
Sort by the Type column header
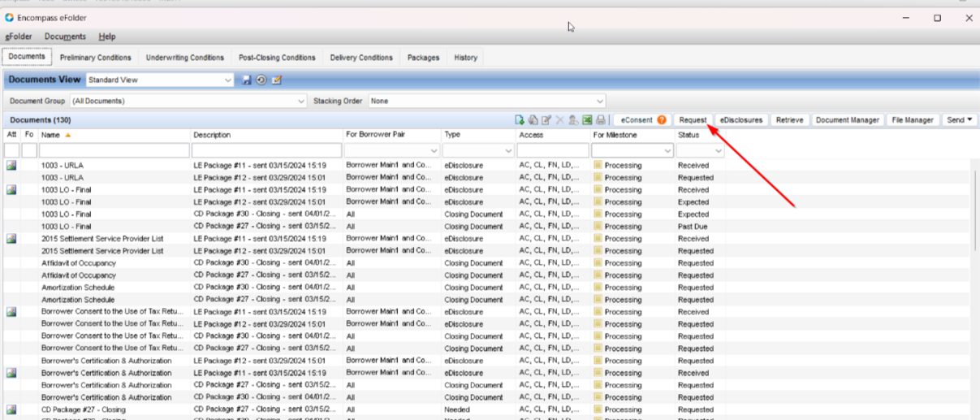tap(478, 134)
